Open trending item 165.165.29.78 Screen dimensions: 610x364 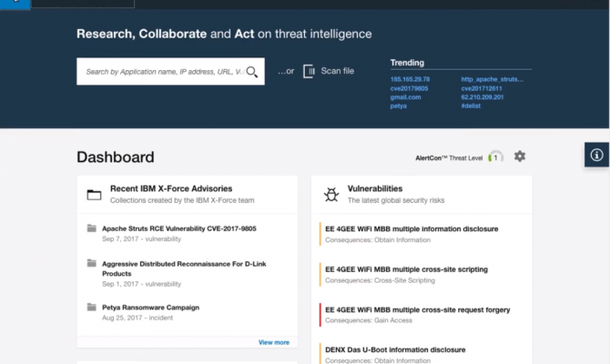pyautogui.click(x=411, y=79)
